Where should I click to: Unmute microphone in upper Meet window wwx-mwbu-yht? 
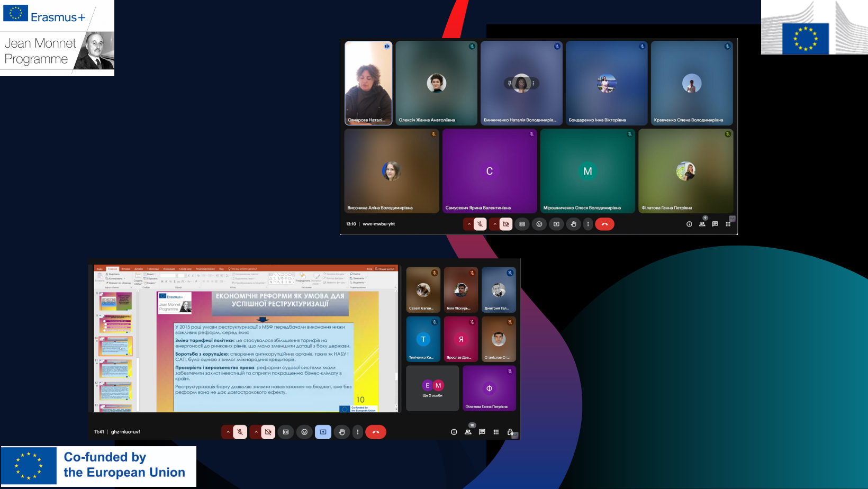pos(480,224)
